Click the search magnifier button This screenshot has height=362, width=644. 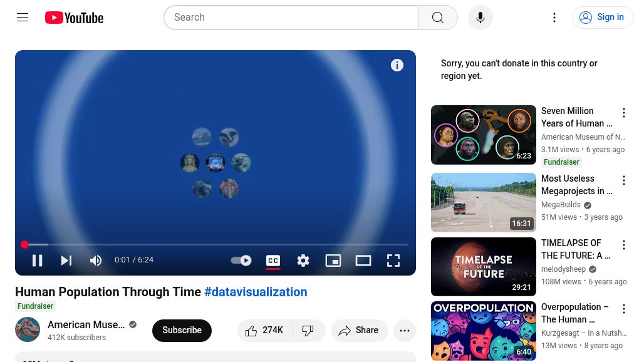[438, 18]
